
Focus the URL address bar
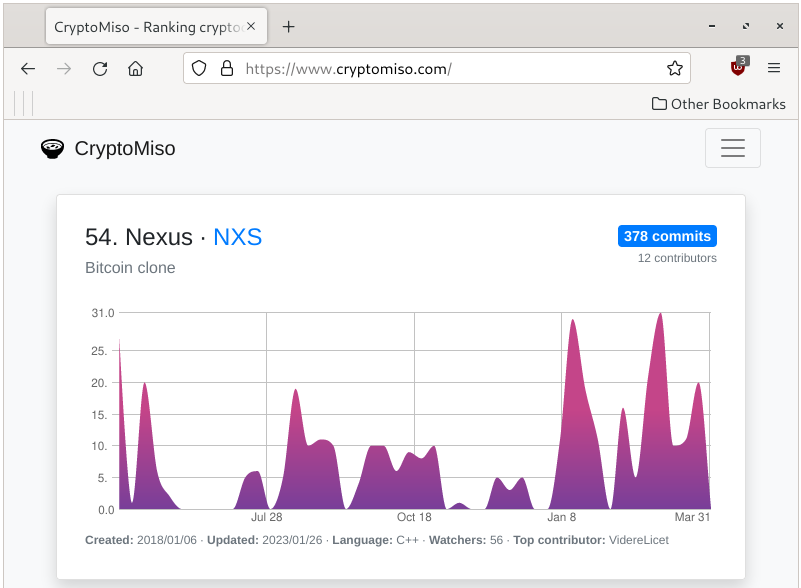coord(450,68)
